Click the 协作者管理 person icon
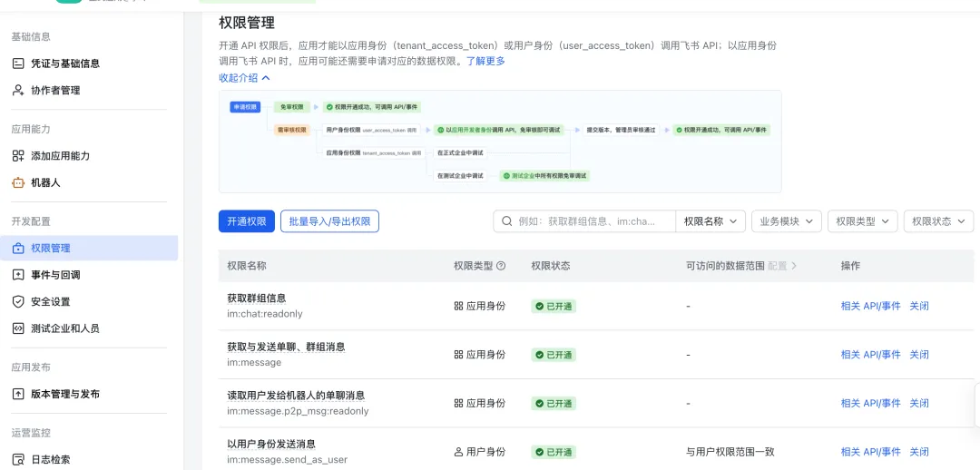Image resolution: width=980 pixels, height=470 pixels. [18, 90]
